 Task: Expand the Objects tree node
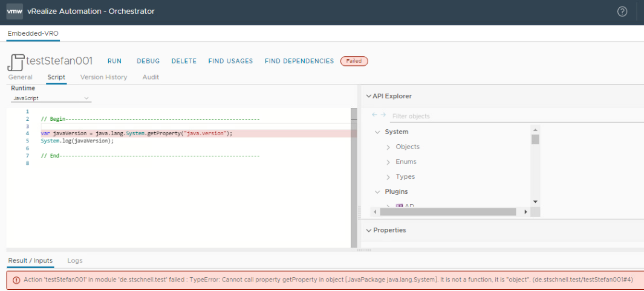(388, 147)
